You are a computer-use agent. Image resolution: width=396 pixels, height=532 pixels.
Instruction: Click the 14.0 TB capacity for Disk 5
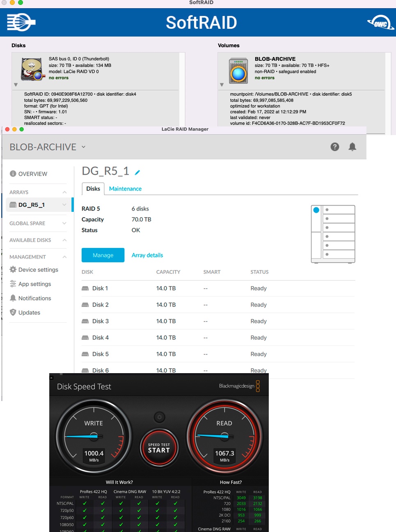pos(166,354)
